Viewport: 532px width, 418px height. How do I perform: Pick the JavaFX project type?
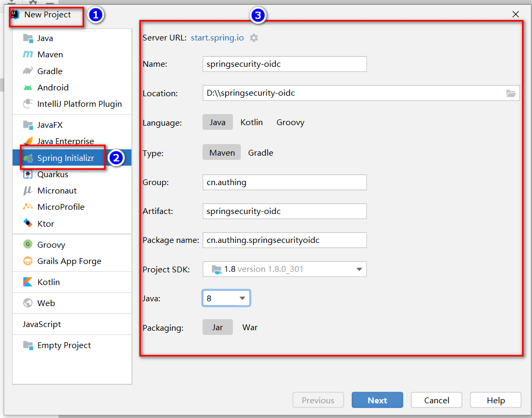pyautogui.click(x=47, y=125)
